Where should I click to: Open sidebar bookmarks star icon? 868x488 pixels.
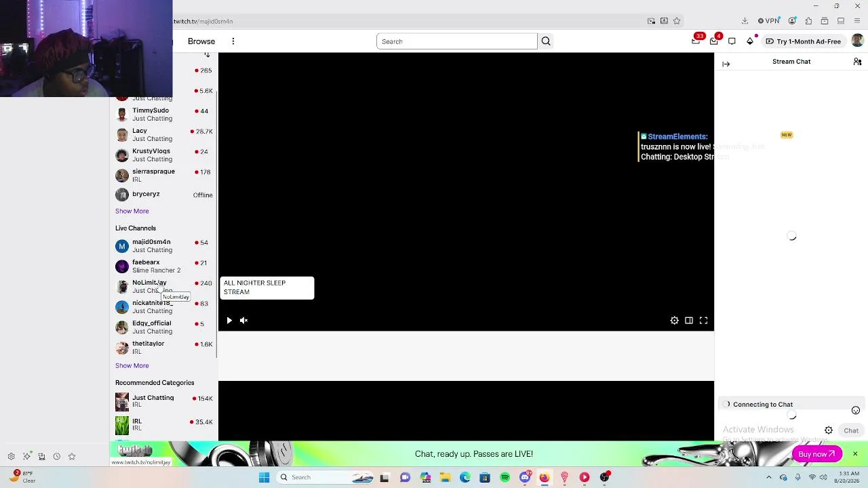72,456
